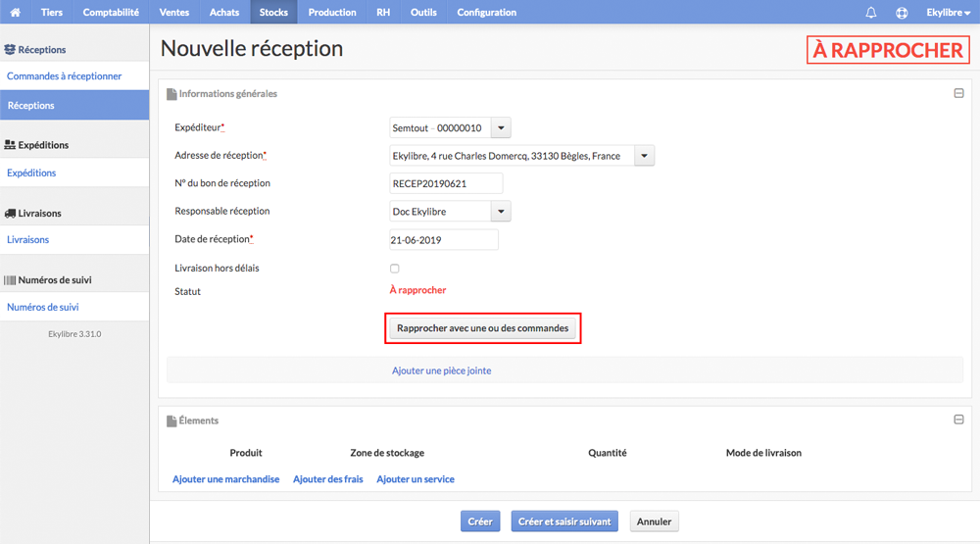Open the help lifebuoy icon
This screenshot has height=544, width=980.
(902, 13)
